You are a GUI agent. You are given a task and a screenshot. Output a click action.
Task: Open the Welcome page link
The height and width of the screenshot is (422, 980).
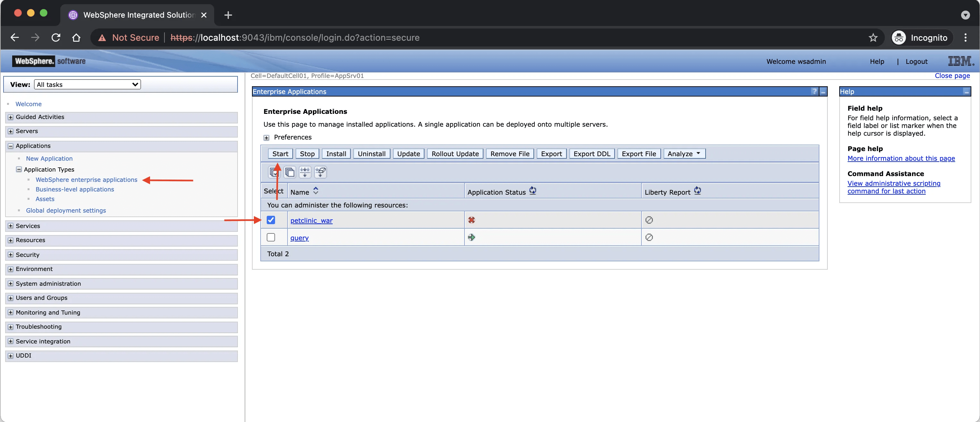tap(29, 104)
